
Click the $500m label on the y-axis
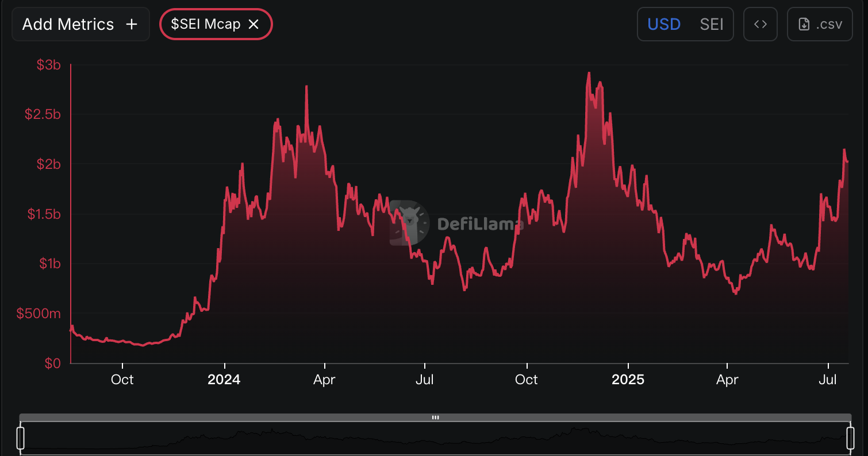(x=39, y=314)
